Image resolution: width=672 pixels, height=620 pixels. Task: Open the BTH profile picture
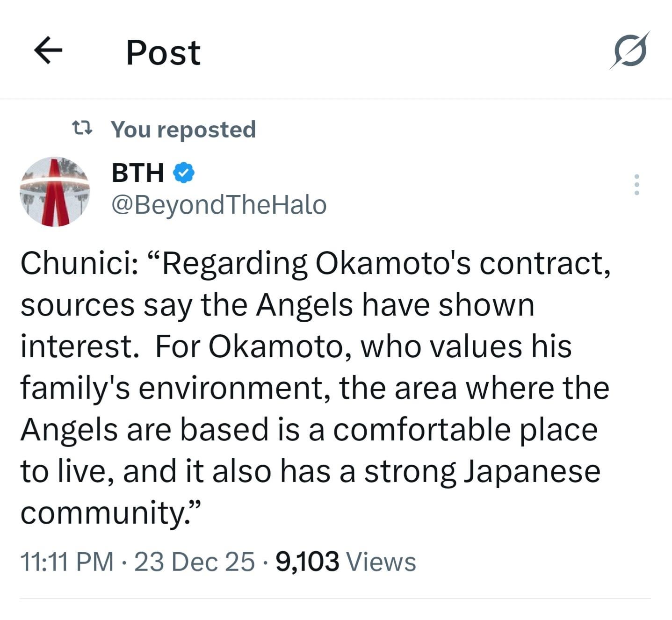point(55,192)
